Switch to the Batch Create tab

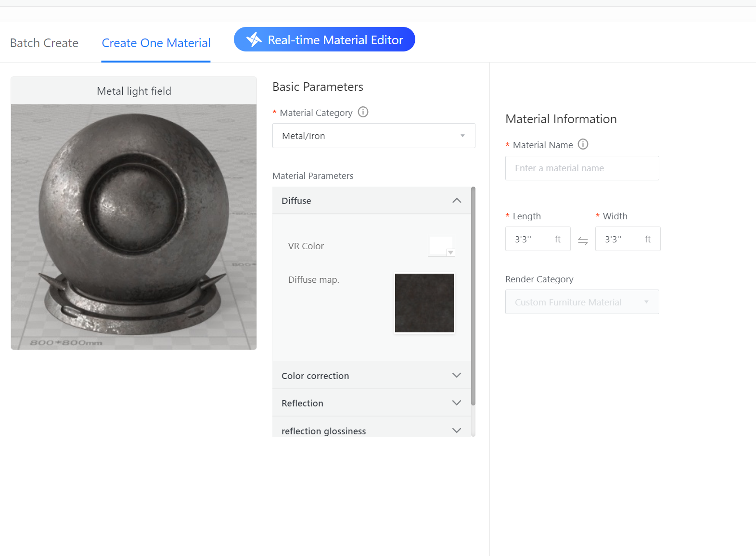[44, 43]
